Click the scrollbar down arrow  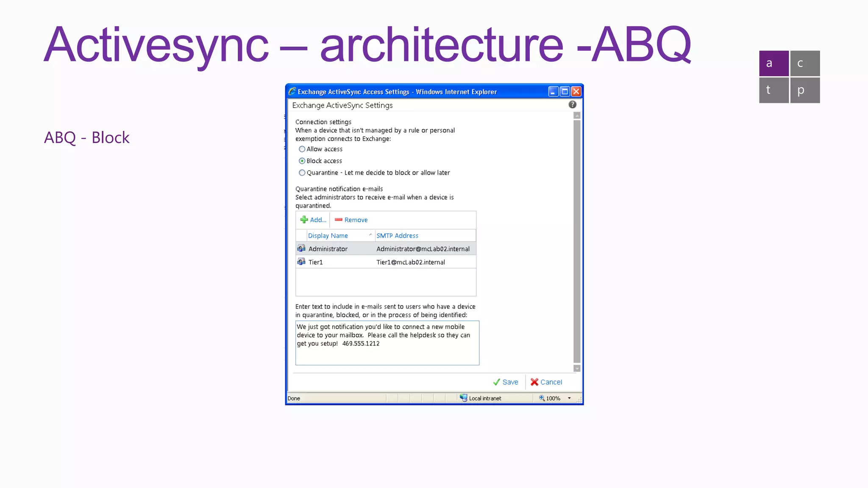click(x=577, y=369)
